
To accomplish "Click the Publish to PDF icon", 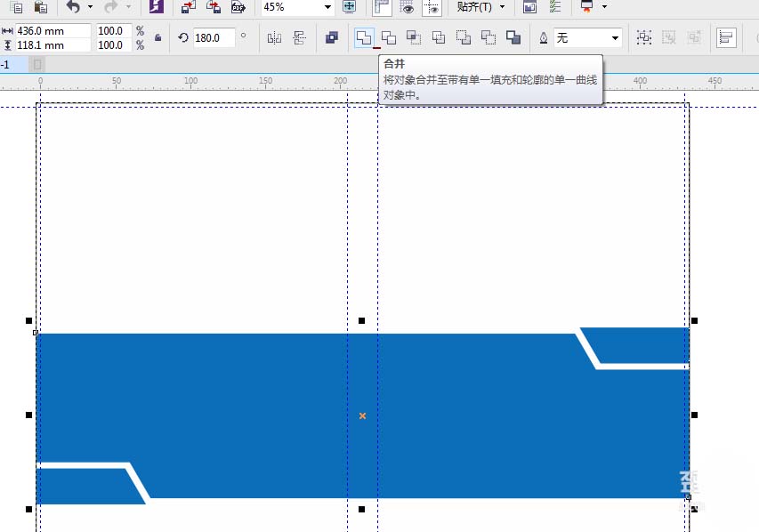I will point(238,7).
